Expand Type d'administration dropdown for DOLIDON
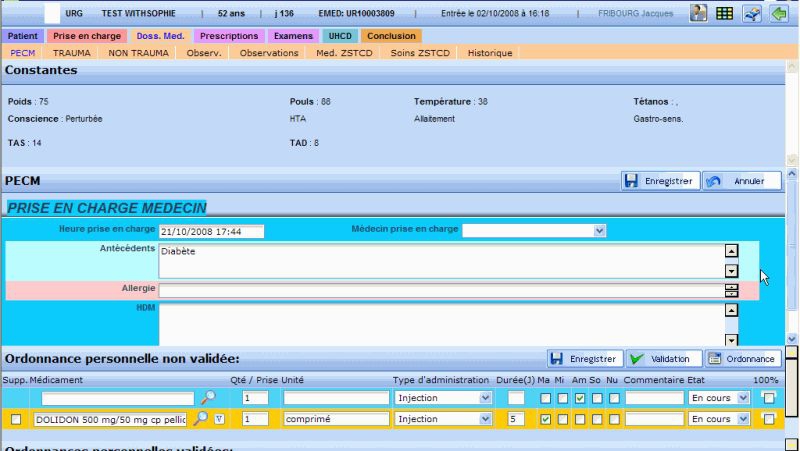Viewport: 800px width, 451px height. (486, 419)
